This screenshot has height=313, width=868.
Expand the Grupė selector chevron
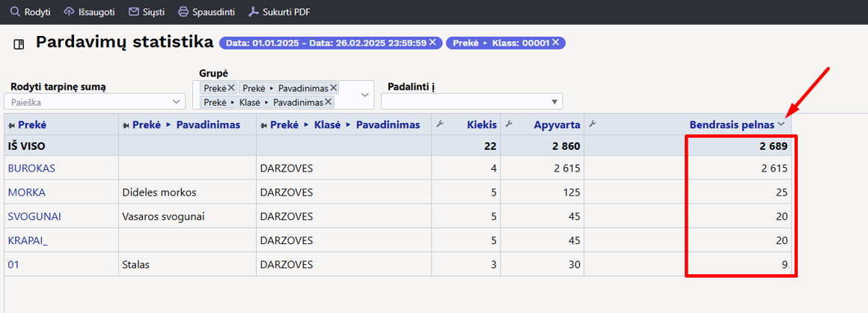click(x=365, y=95)
